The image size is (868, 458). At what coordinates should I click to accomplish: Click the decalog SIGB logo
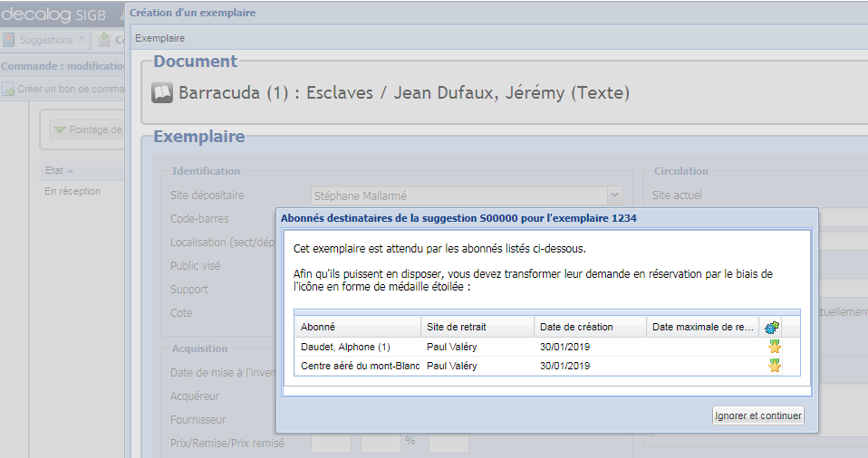coord(53,14)
